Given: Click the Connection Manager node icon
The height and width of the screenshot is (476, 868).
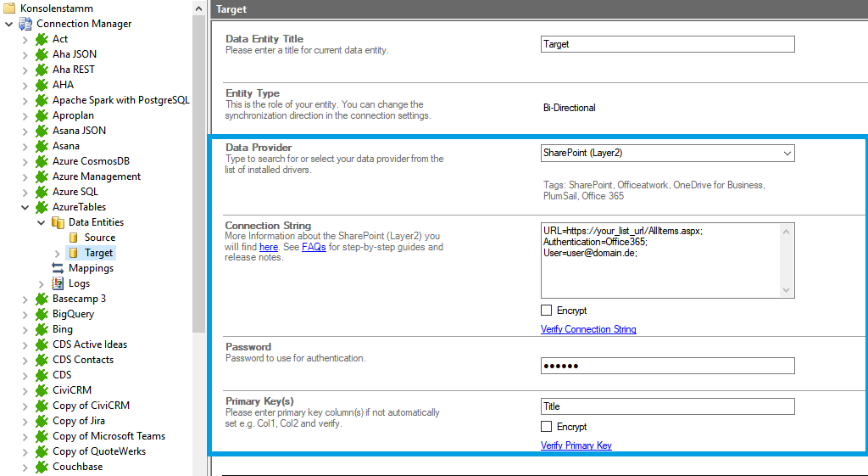Looking at the screenshot, I should [x=25, y=24].
